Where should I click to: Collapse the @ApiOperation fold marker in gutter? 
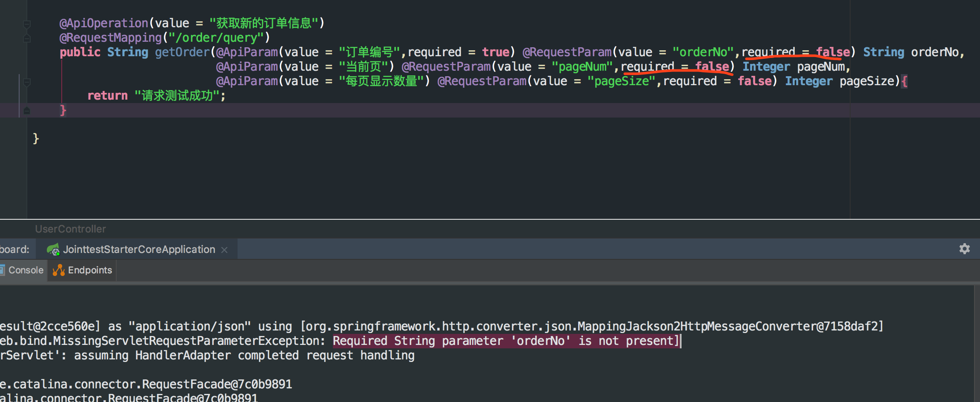26,24
